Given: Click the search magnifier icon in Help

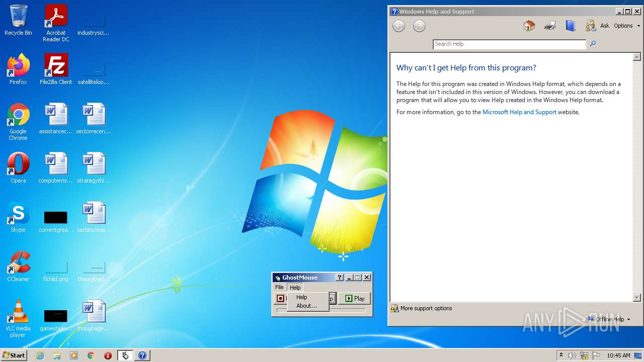Looking at the screenshot, I should point(593,44).
